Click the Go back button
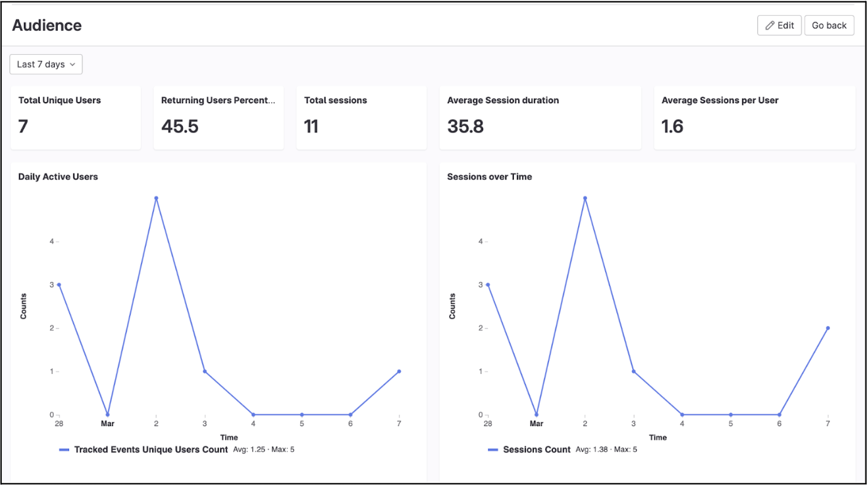 (x=828, y=25)
